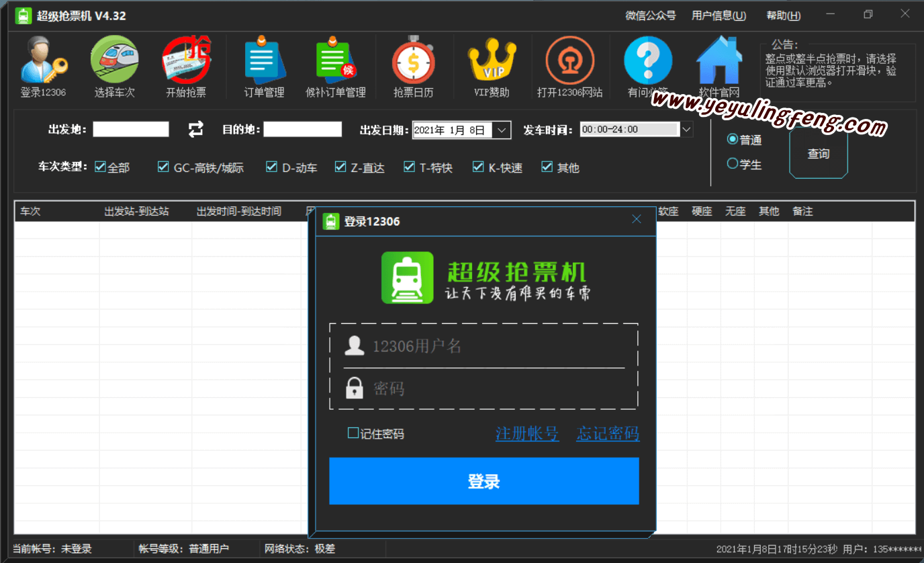924x563 pixels.
Task: Minimize the main application window
Action: (831, 14)
